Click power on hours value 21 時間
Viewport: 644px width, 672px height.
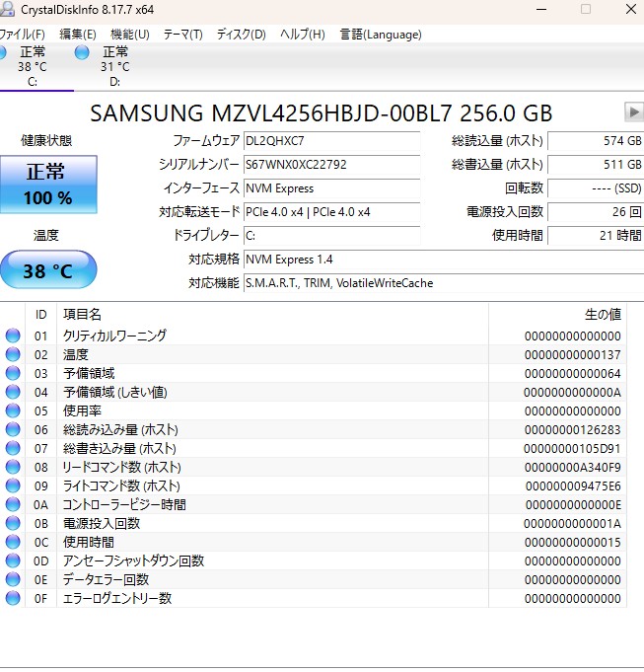(596, 235)
